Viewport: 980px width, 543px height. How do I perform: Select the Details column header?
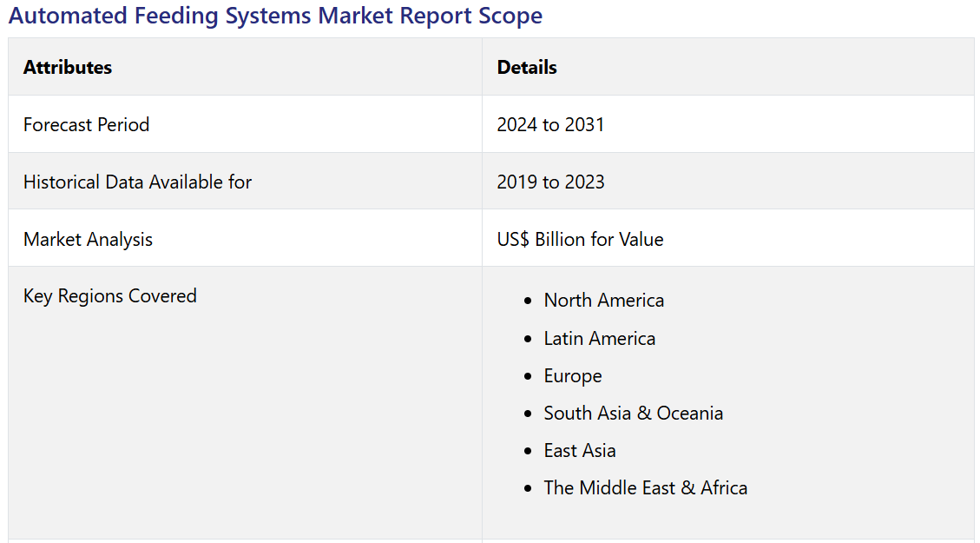click(x=527, y=67)
